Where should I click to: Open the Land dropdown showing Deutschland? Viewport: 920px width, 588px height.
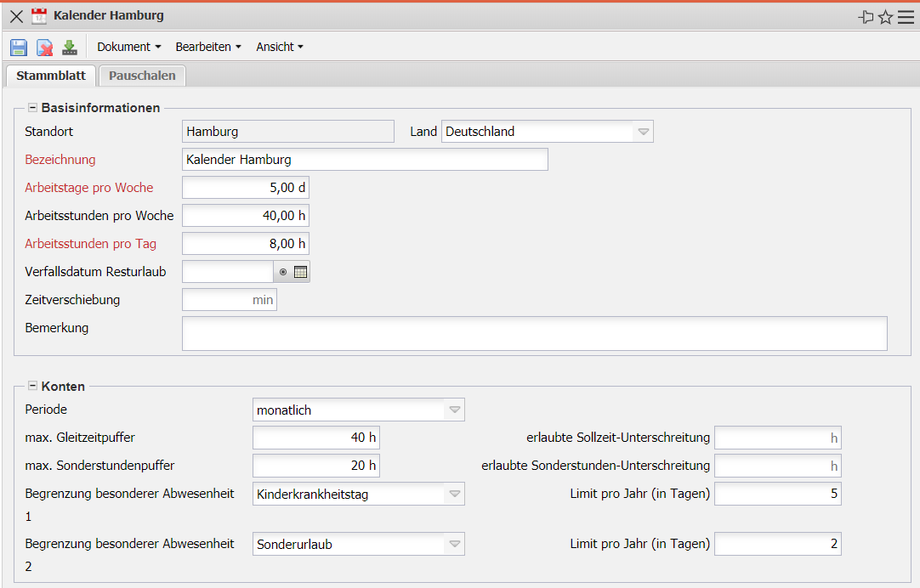pos(644,132)
